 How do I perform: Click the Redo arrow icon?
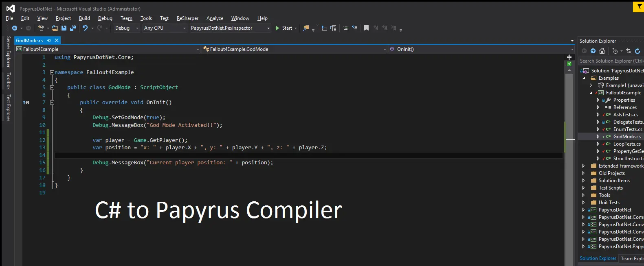tap(99, 28)
